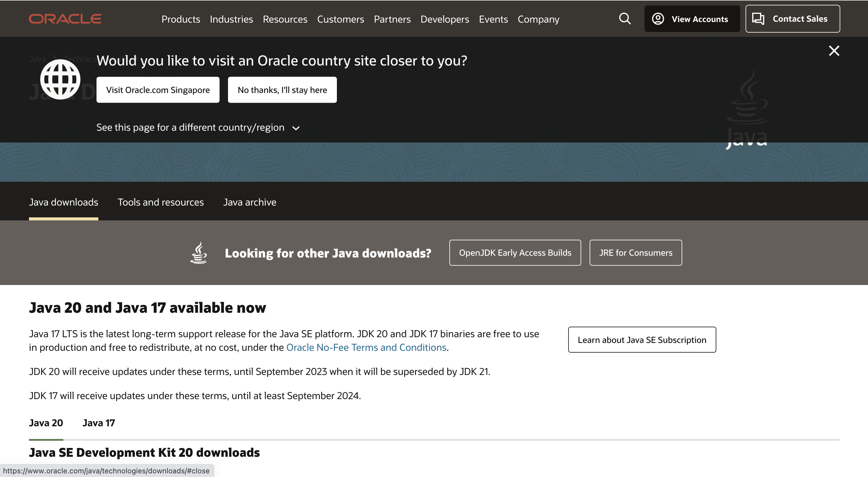Open Oracle No-Fee Terms and Conditions link
The width and height of the screenshot is (868, 477).
pos(366,347)
